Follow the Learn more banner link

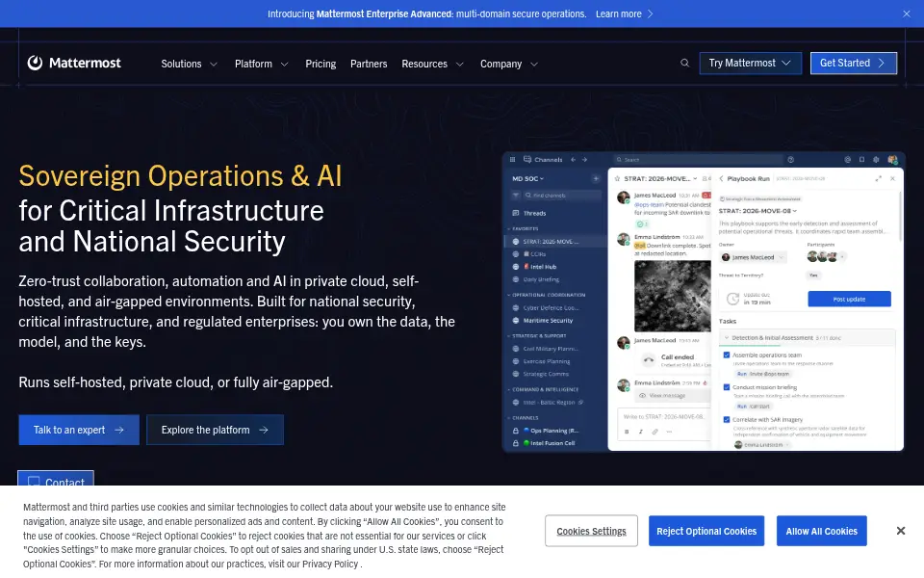tap(625, 13)
